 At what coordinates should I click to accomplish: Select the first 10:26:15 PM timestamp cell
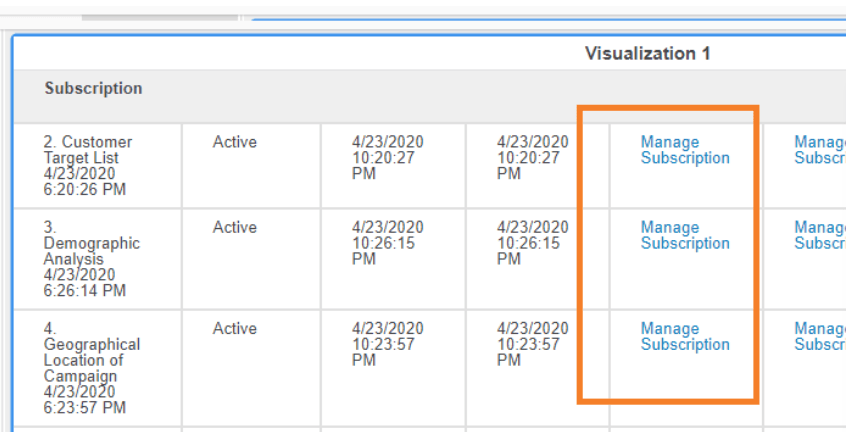click(387, 243)
